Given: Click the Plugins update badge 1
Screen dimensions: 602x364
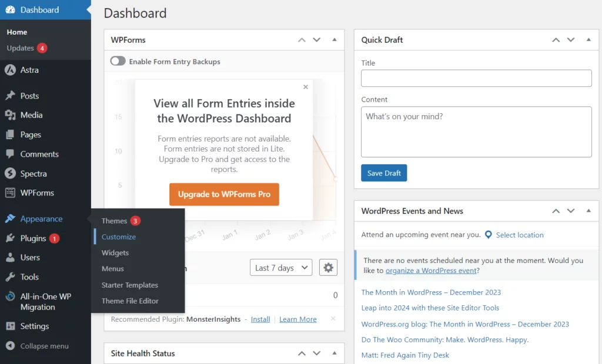Looking at the screenshot, I should 55,238.
